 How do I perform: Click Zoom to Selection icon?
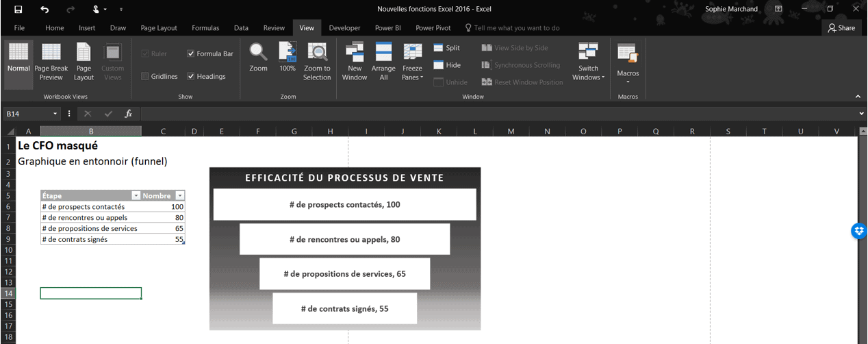pos(317,53)
